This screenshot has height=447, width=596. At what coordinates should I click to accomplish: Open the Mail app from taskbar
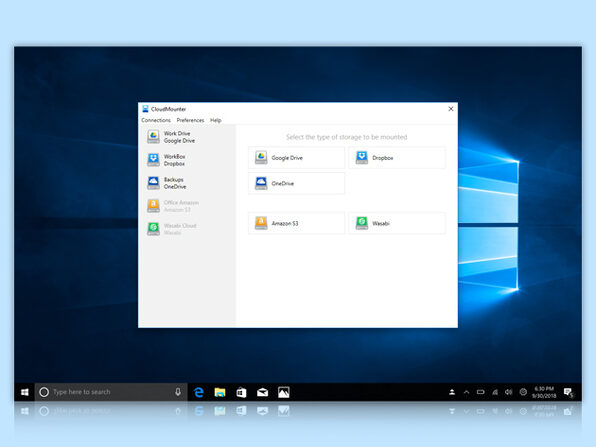coord(263,392)
